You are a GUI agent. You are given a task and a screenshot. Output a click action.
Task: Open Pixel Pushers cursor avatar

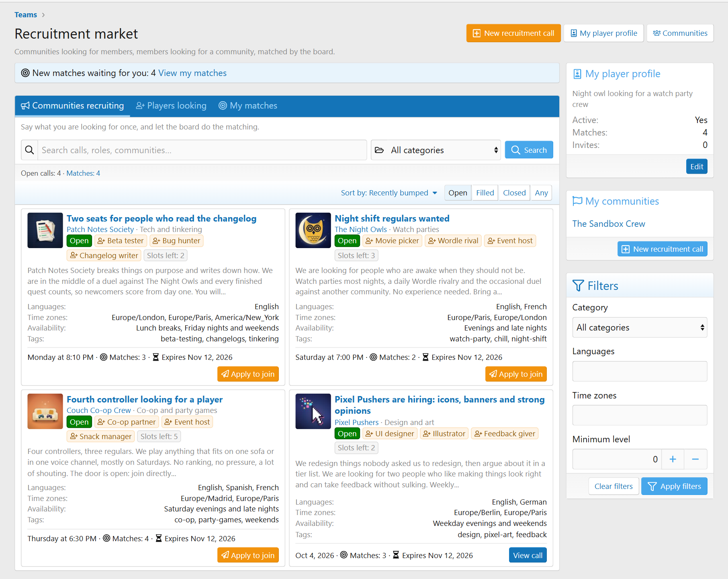[x=313, y=411]
